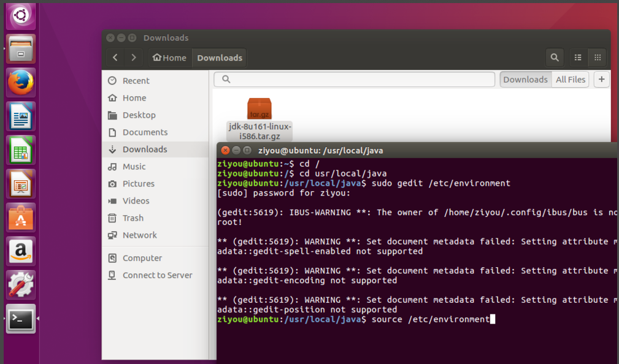Image resolution: width=619 pixels, height=364 pixels.
Task: Launch Firefox web browser from the dock
Action: tap(20, 83)
